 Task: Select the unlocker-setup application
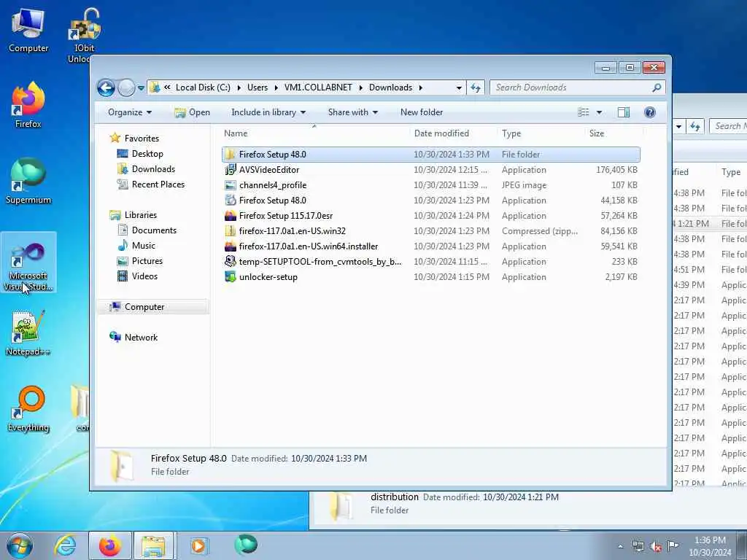pyautogui.click(x=430, y=276)
